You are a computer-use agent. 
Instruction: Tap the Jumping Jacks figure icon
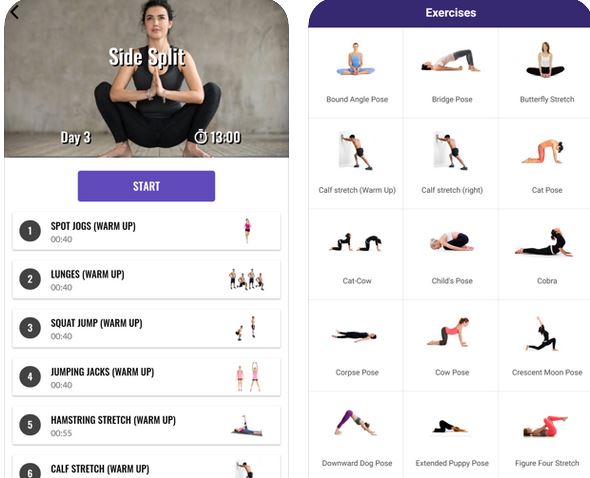click(248, 377)
